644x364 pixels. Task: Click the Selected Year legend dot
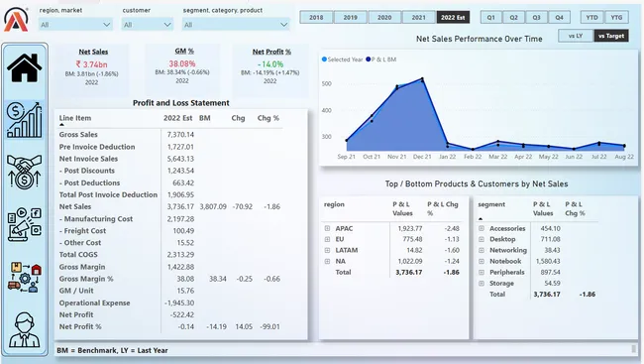click(324, 60)
